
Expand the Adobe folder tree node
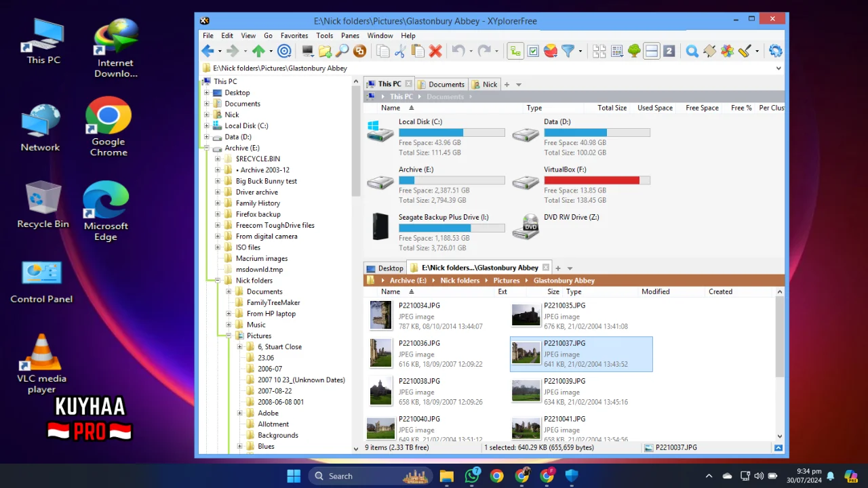pyautogui.click(x=239, y=413)
